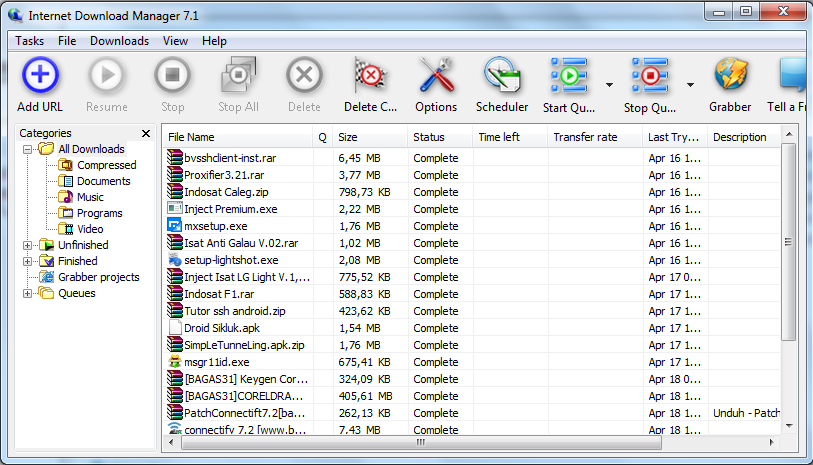Open the Downloads menu
The image size is (813, 465).
click(x=119, y=41)
